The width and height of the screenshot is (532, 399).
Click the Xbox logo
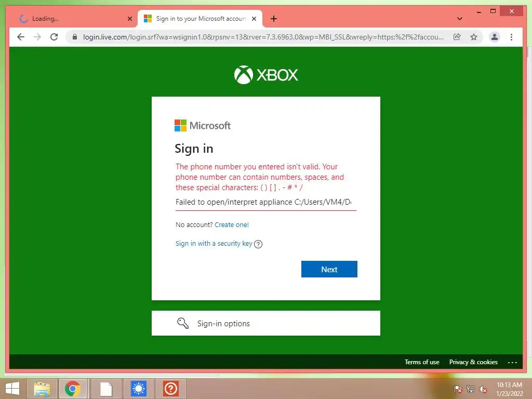[266, 75]
